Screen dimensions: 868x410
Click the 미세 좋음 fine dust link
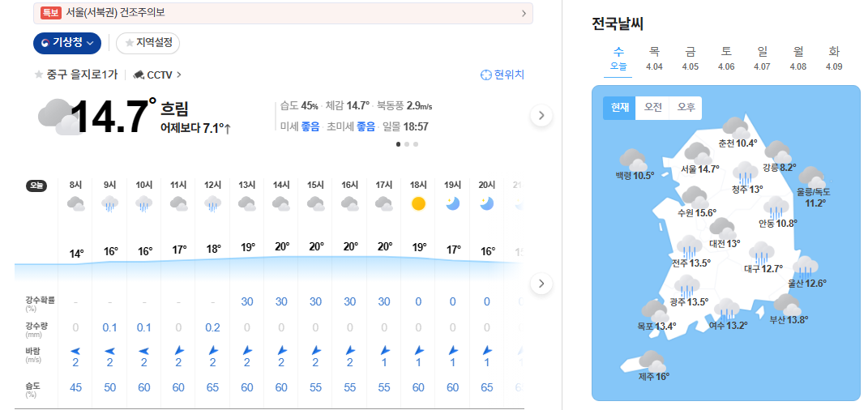[x=300, y=126]
